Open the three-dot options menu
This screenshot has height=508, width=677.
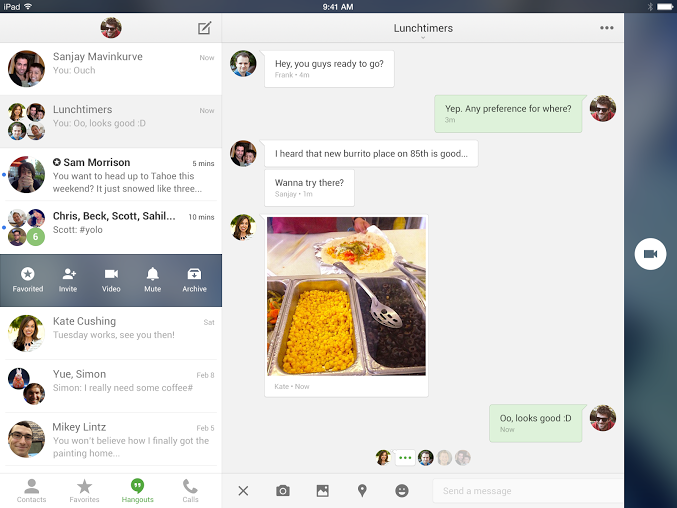[606, 28]
